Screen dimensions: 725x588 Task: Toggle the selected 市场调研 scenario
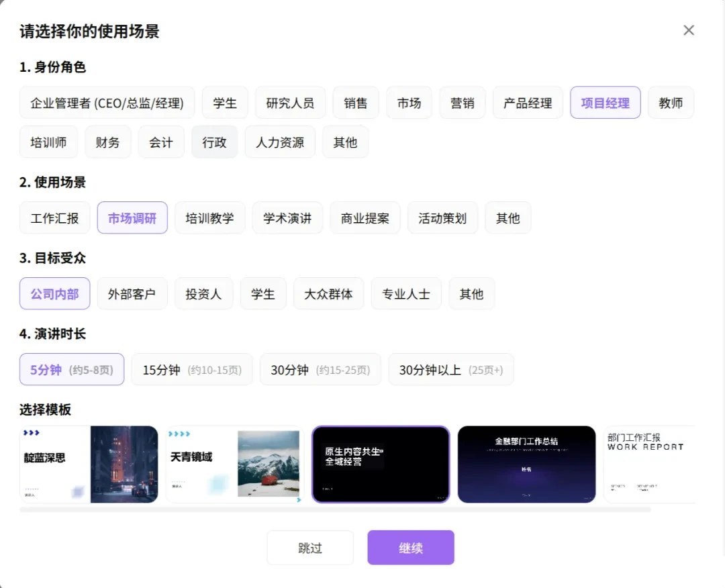(132, 217)
